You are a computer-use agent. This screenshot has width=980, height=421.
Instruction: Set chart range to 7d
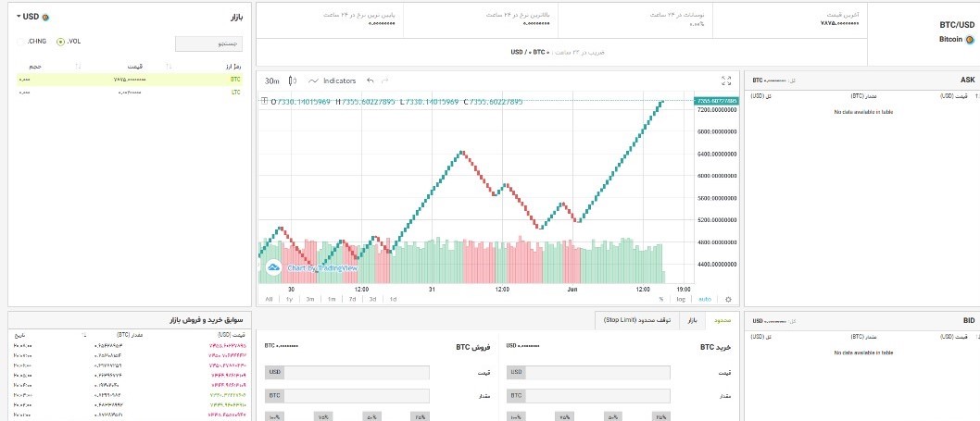tap(352, 299)
